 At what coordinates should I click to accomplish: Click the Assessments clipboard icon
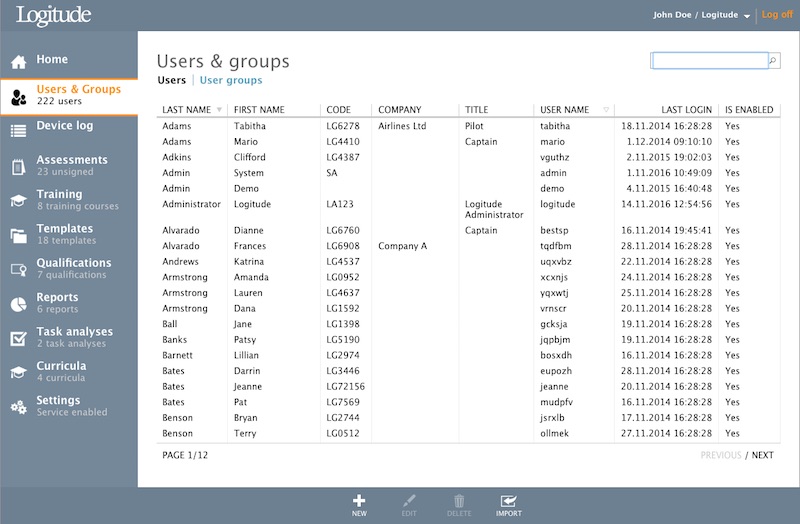click(x=18, y=167)
